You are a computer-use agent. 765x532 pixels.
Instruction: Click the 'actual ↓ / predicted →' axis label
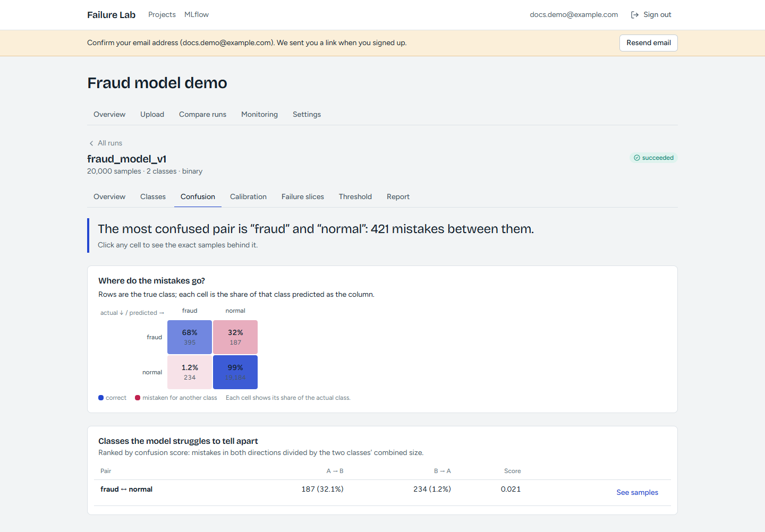click(132, 313)
